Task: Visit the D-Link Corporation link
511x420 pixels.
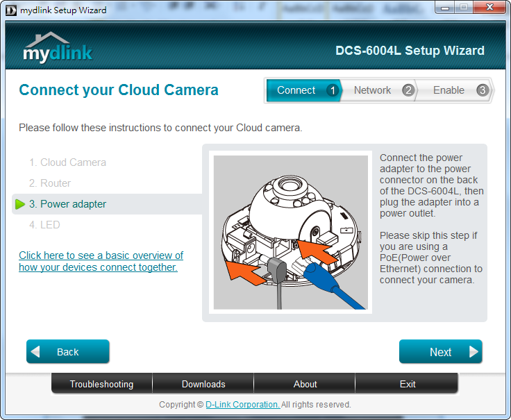Action: tap(242, 405)
